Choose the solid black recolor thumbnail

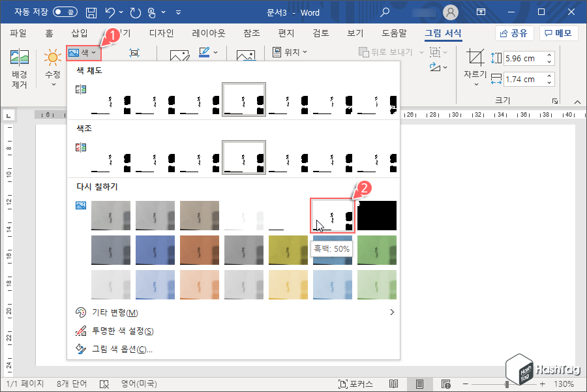[377, 216]
